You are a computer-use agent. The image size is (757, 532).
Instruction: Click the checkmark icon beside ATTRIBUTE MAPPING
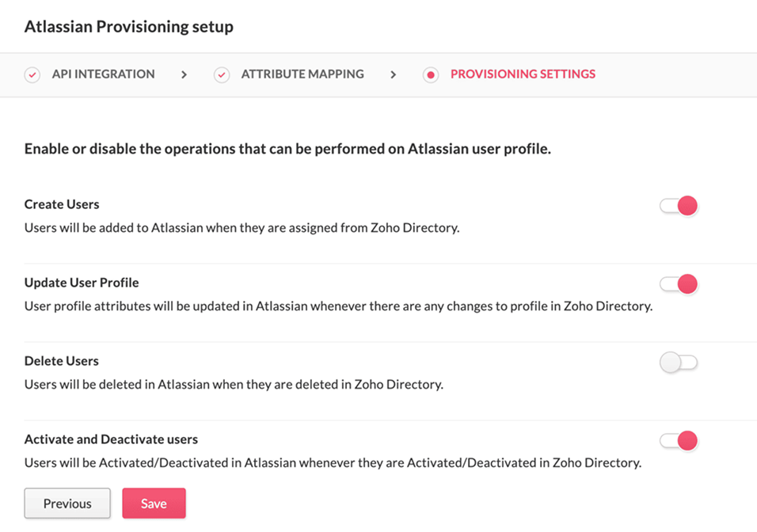click(220, 74)
